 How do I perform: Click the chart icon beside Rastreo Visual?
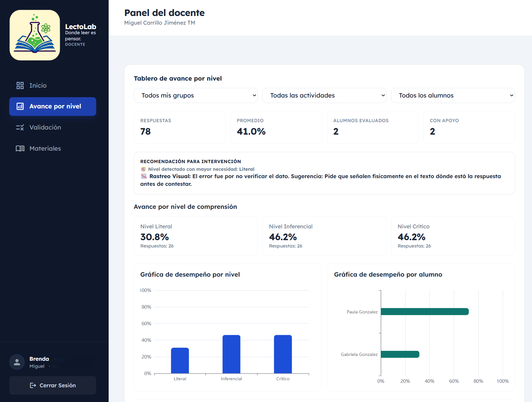144,176
